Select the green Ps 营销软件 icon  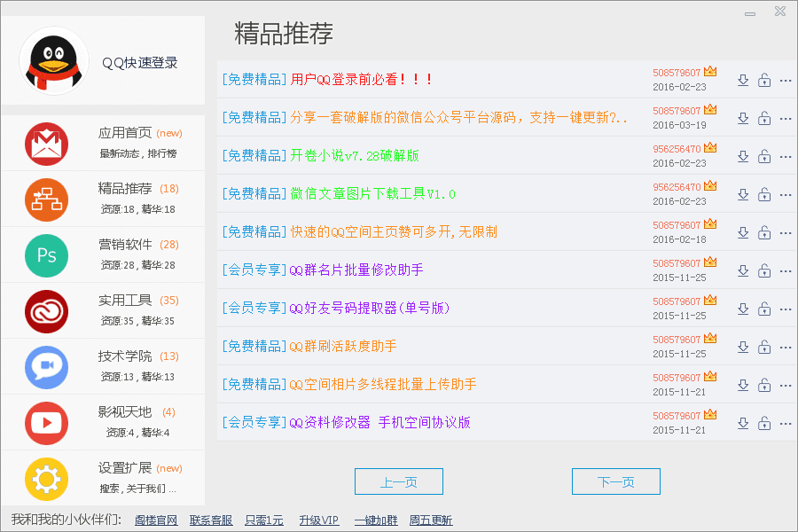tap(46, 255)
